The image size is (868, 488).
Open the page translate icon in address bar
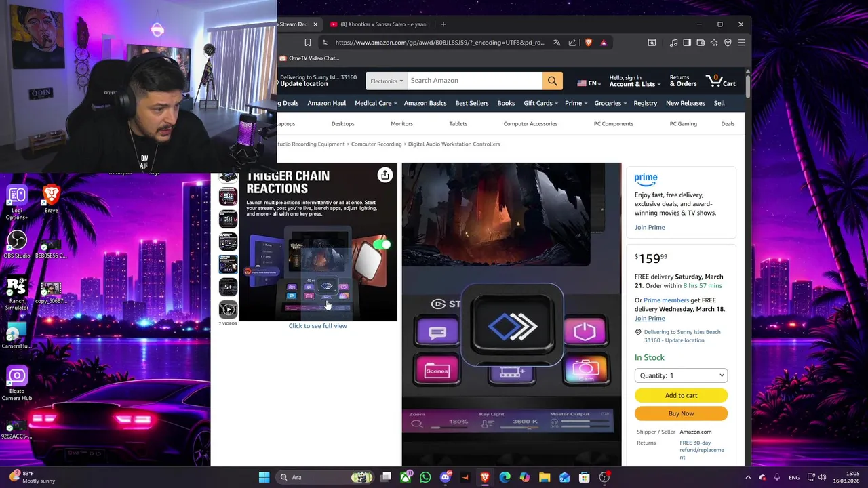coord(557,43)
